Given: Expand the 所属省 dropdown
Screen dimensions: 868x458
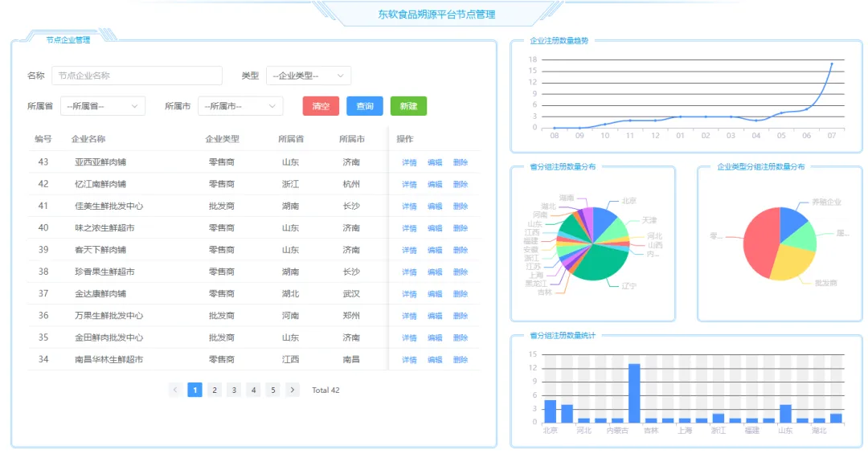Looking at the screenshot, I should coord(103,106).
